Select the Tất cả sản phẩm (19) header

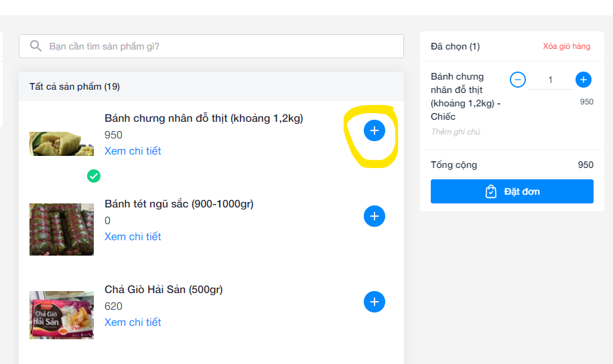[74, 86]
